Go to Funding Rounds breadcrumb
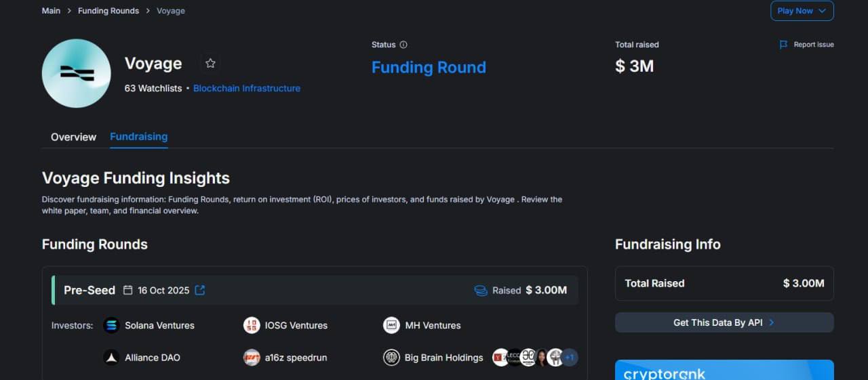 [x=108, y=11]
